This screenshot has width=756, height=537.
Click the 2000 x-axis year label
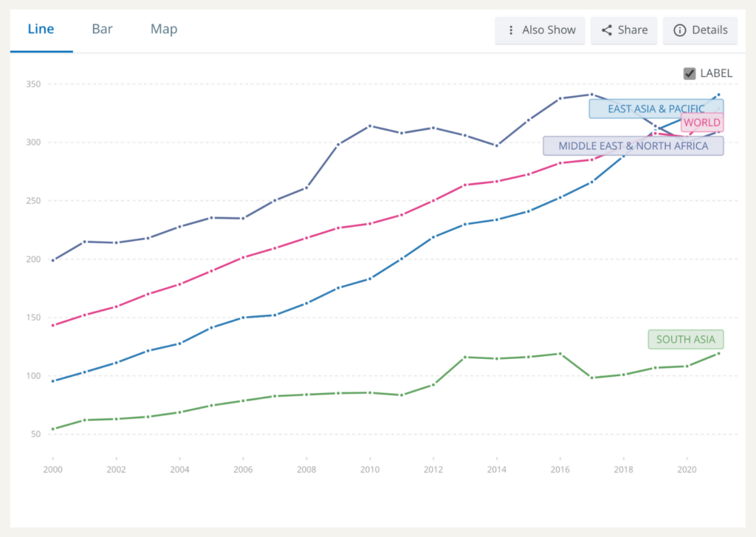[52, 470]
